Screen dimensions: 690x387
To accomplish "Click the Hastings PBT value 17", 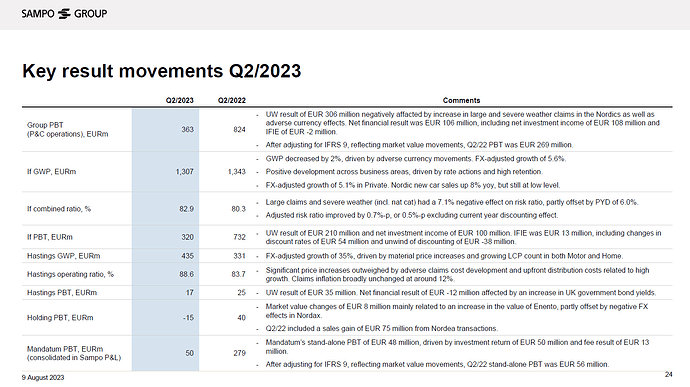I will click(190, 293).
